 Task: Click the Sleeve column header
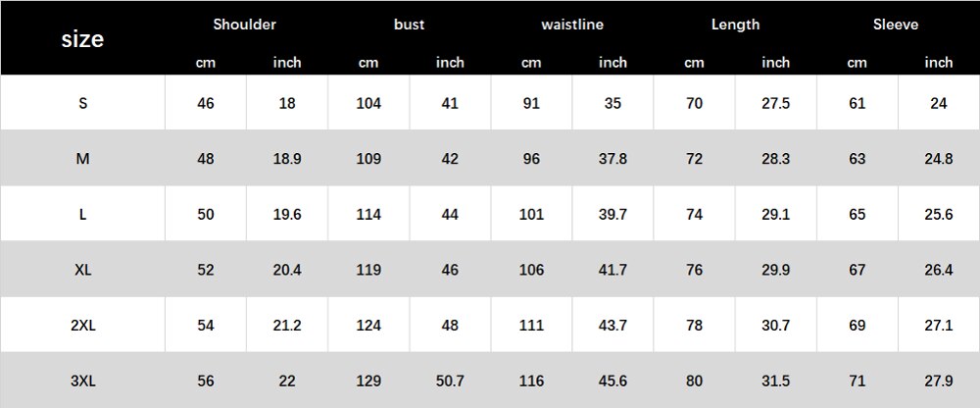[x=896, y=25]
